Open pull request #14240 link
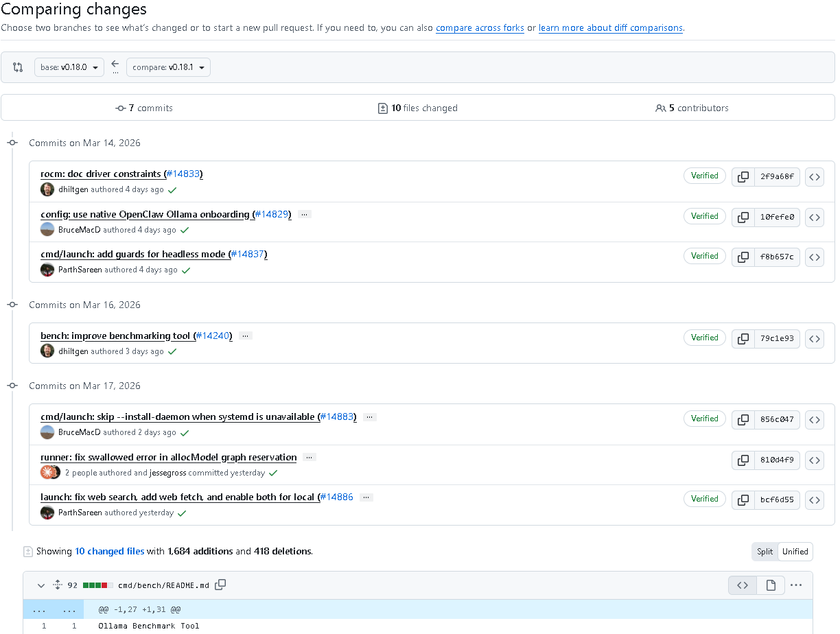Viewport: 840px width, 634px height. tap(212, 336)
